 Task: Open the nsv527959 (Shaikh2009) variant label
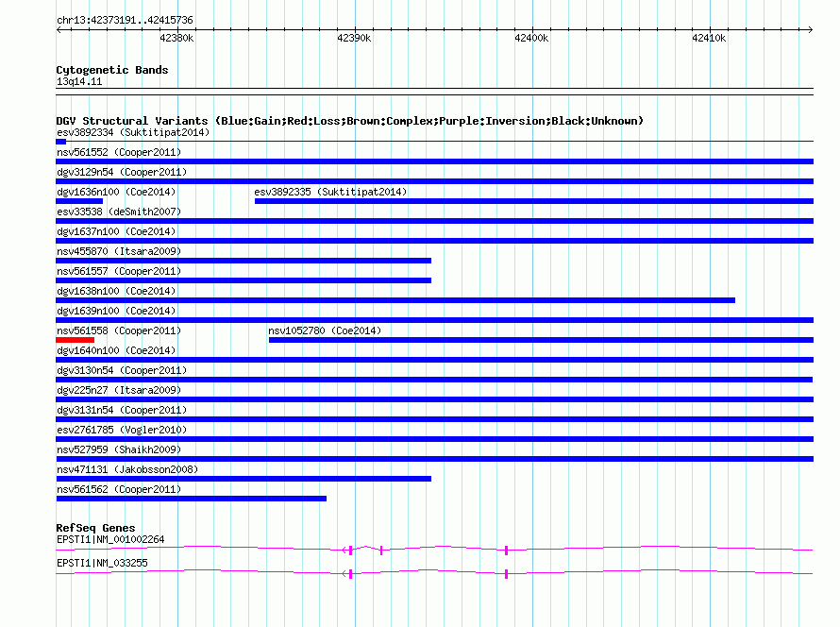pos(119,449)
